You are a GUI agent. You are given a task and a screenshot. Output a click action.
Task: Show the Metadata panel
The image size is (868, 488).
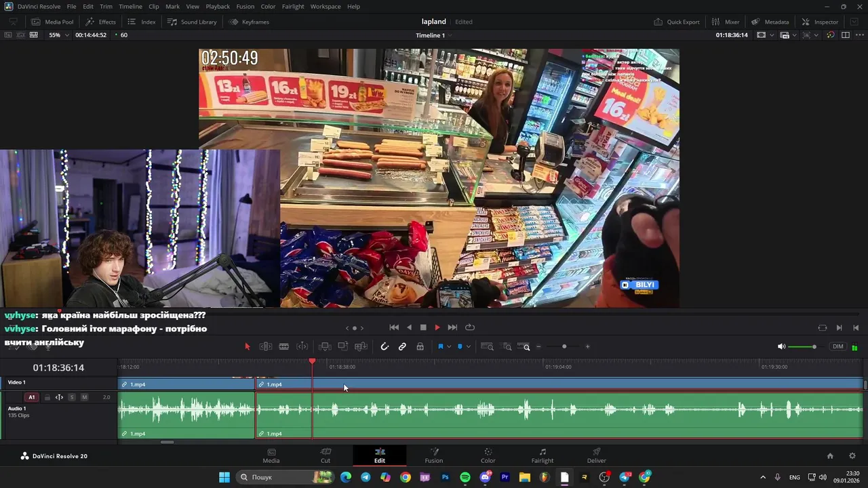pos(770,22)
